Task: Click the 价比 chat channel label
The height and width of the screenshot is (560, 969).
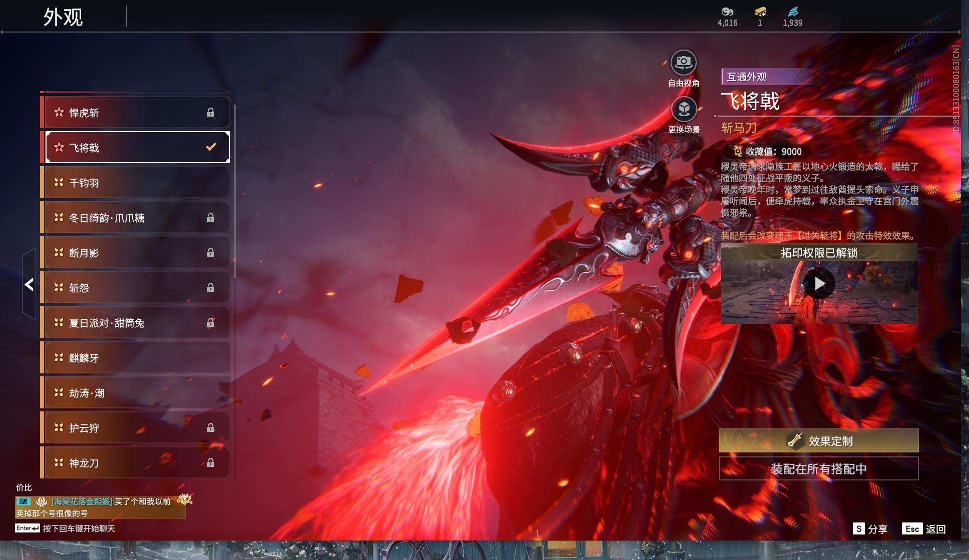Action: [24, 487]
